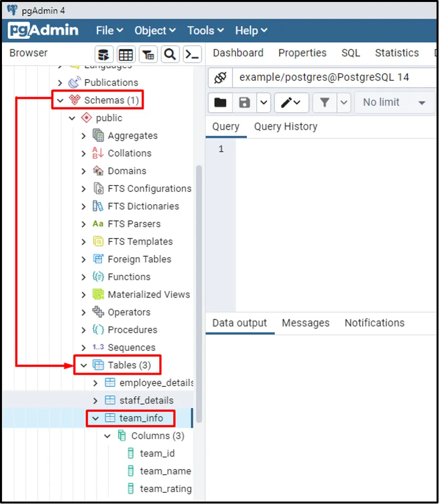Click the View Data grid icon
The width and height of the screenshot is (439, 504).
126,54
